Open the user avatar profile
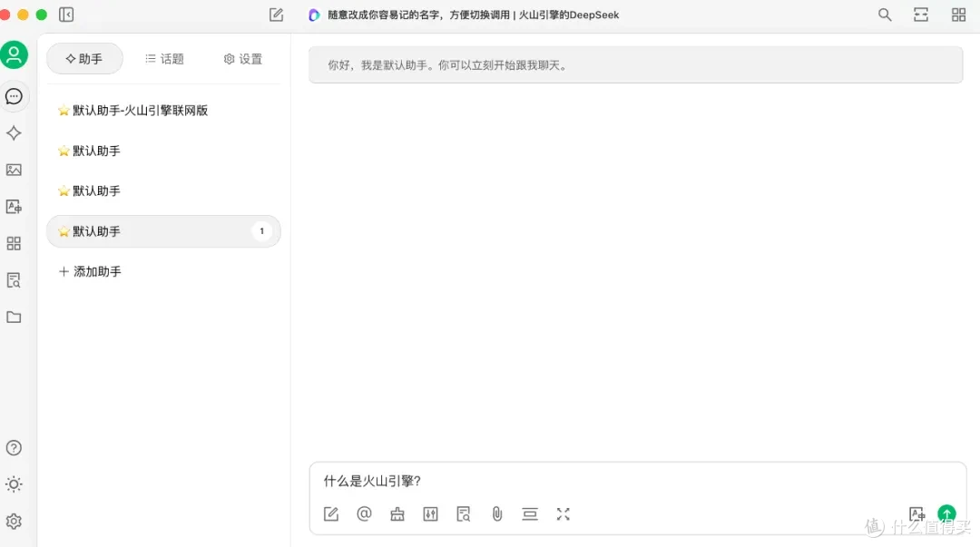 tap(14, 54)
